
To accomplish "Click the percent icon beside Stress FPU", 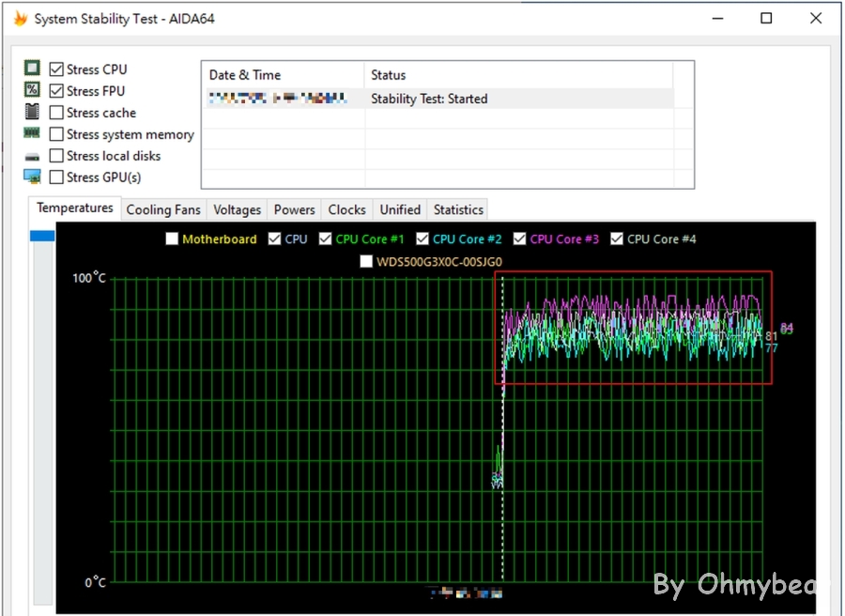I will click(32, 89).
